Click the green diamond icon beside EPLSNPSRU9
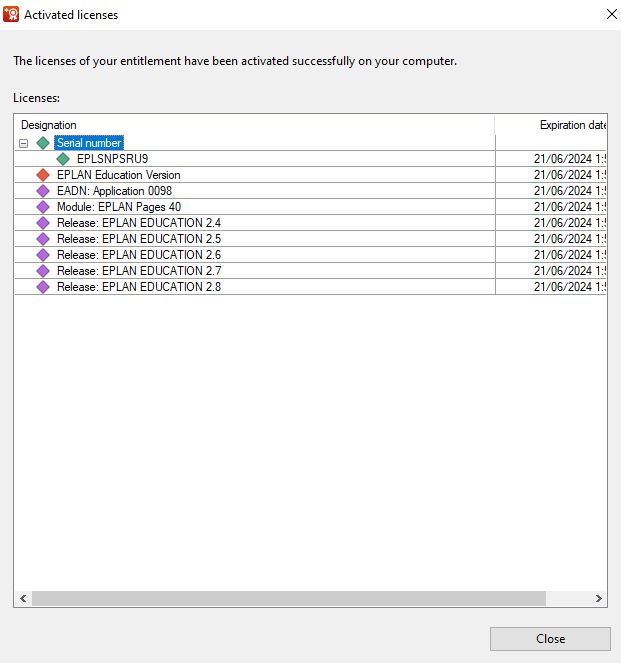The height and width of the screenshot is (663, 621). [63, 159]
